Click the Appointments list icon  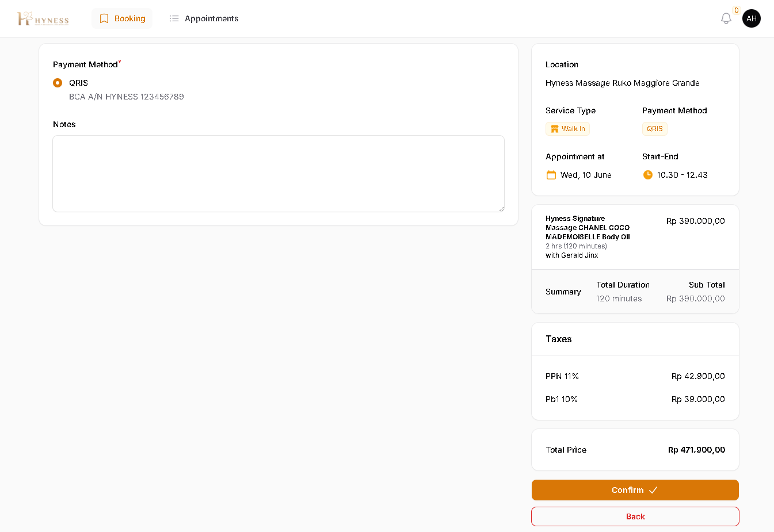[174, 18]
